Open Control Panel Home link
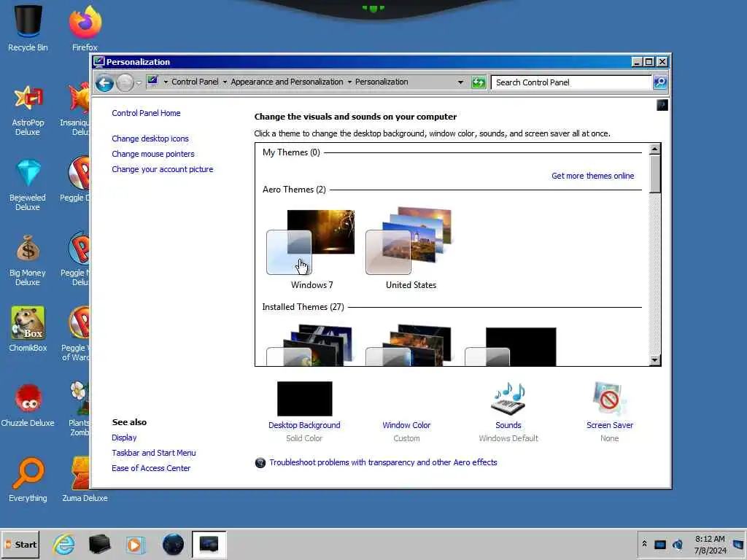Image resolution: width=747 pixels, height=560 pixels. pos(146,113)
